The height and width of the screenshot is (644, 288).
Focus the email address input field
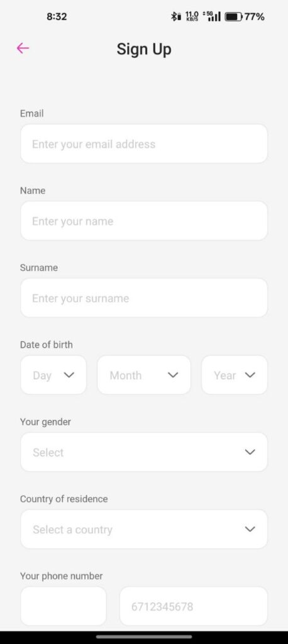point(144,144)
